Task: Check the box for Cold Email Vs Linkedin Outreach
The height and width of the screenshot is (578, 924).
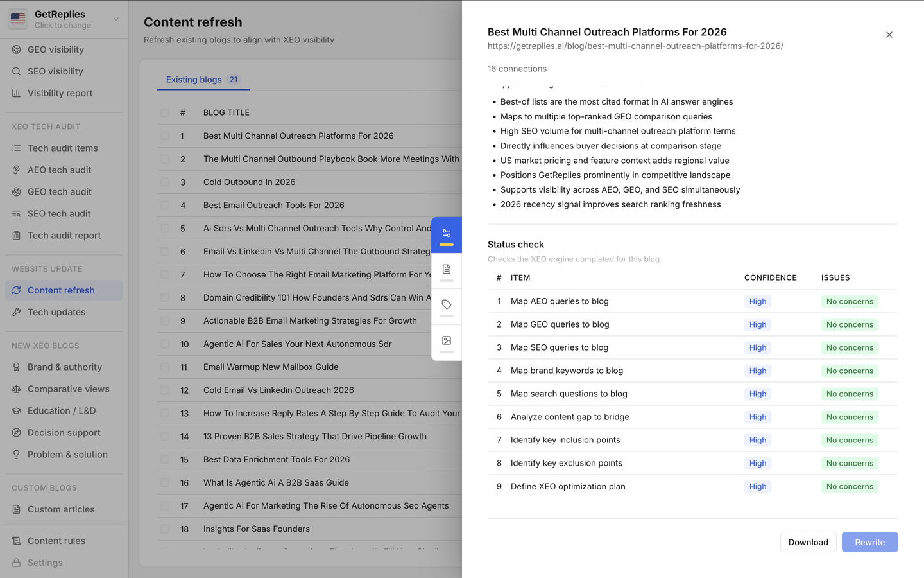Action: click(165, 390)
